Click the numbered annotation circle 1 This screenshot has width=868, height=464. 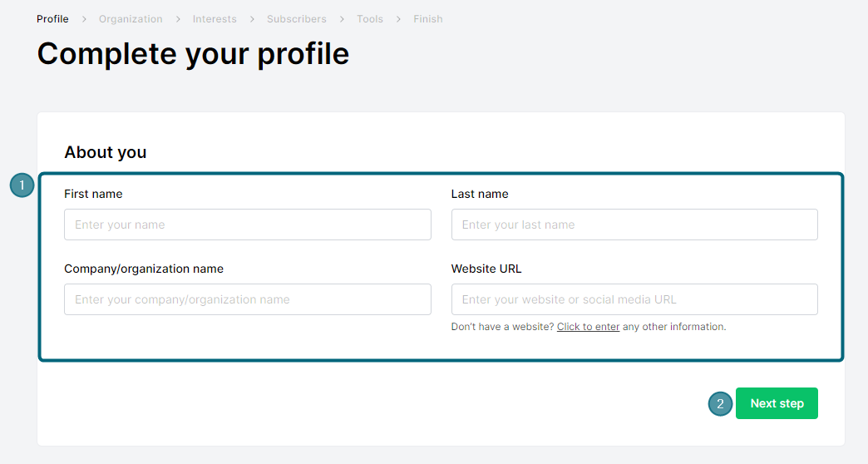pos(22,185)
